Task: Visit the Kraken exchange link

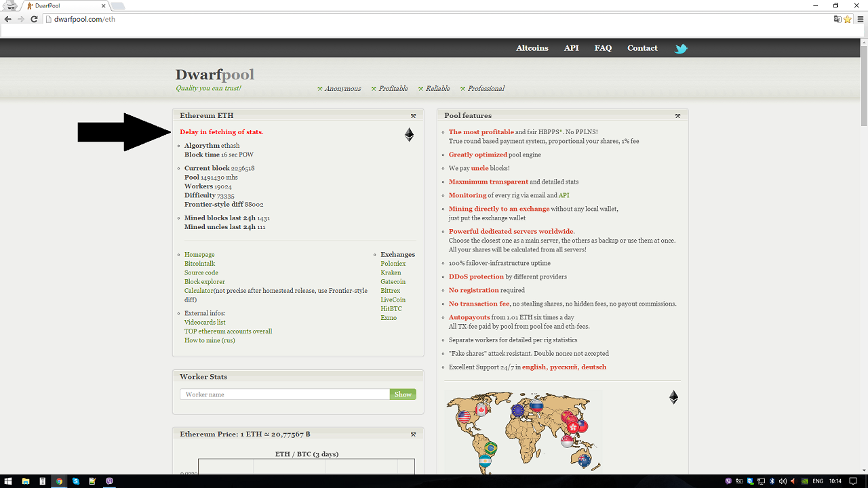Action: [x=391, y=272]
